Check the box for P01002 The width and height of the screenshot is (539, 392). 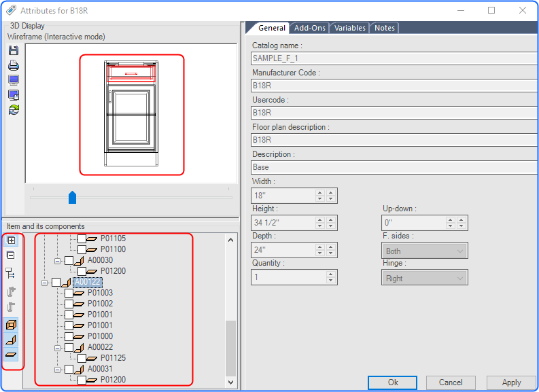[x=69, y=304]
